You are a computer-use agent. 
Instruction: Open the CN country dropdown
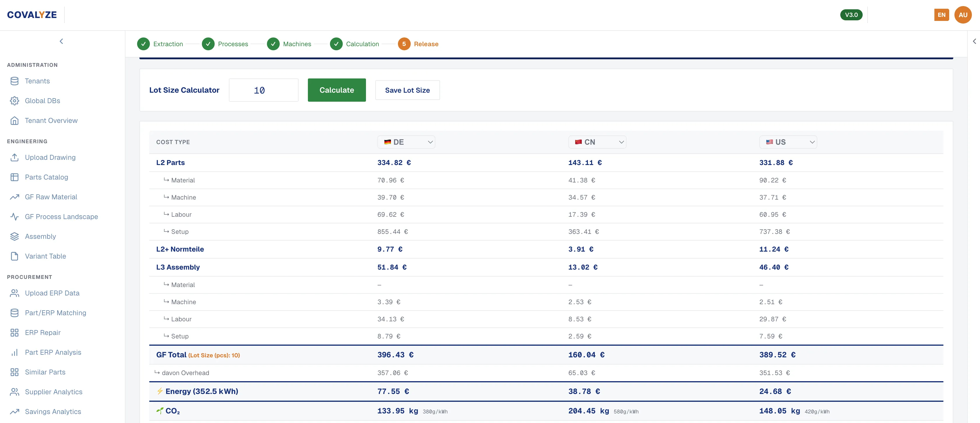(597, 142)
